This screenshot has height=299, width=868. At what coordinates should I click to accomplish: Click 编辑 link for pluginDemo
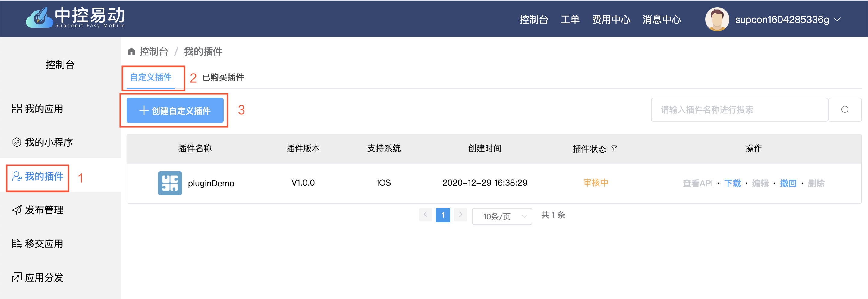click(760, 183)
